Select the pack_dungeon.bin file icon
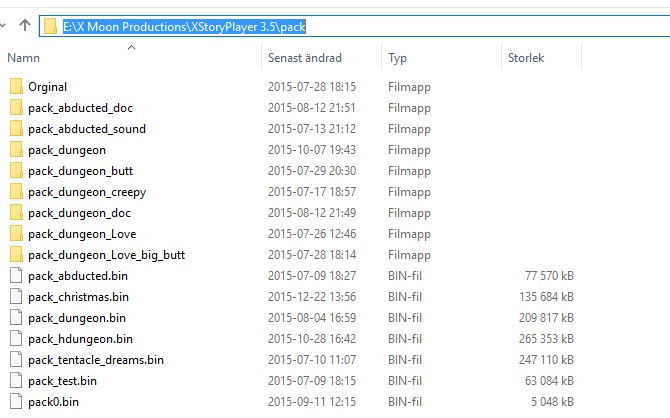 [16, 318]
